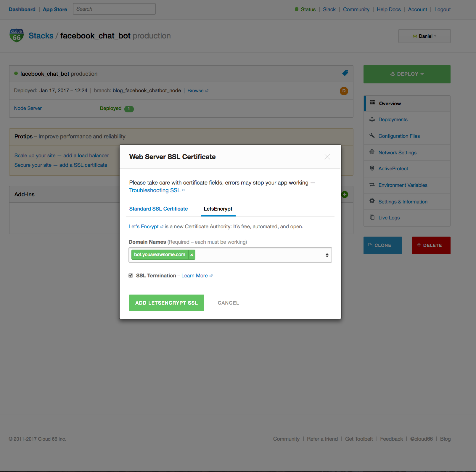Click footer Refer a friend link
476x472 pixels.
pos(322,439)
